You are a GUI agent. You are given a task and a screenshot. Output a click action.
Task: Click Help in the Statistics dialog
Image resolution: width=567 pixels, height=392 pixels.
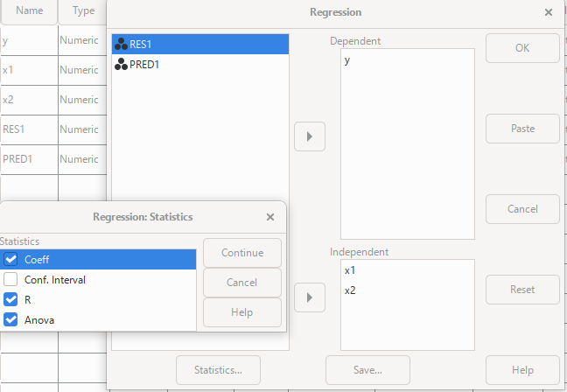click(242, 312)
